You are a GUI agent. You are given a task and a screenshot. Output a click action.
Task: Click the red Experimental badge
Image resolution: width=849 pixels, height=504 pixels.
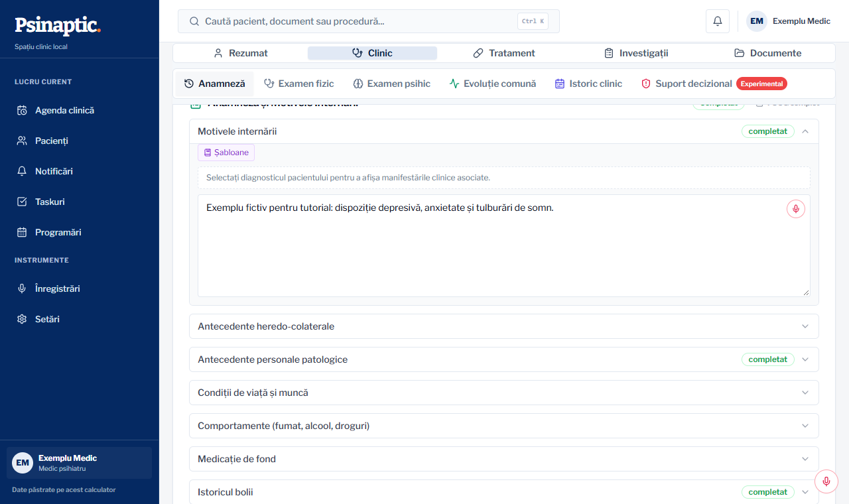pos(761,84)
